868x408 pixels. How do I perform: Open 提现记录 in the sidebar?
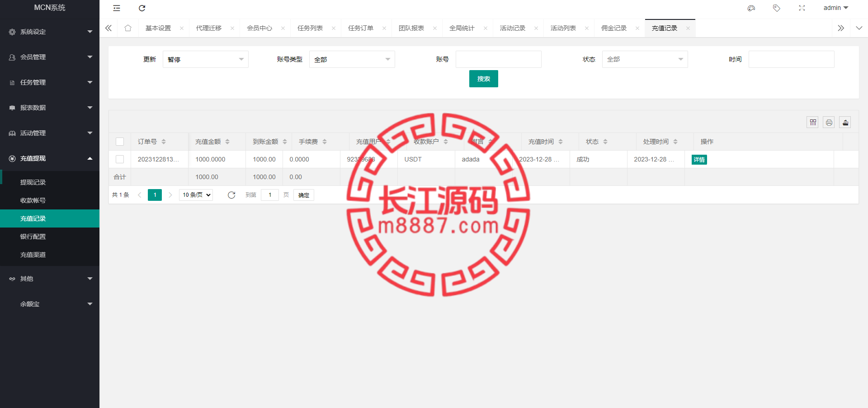(33, 182)
